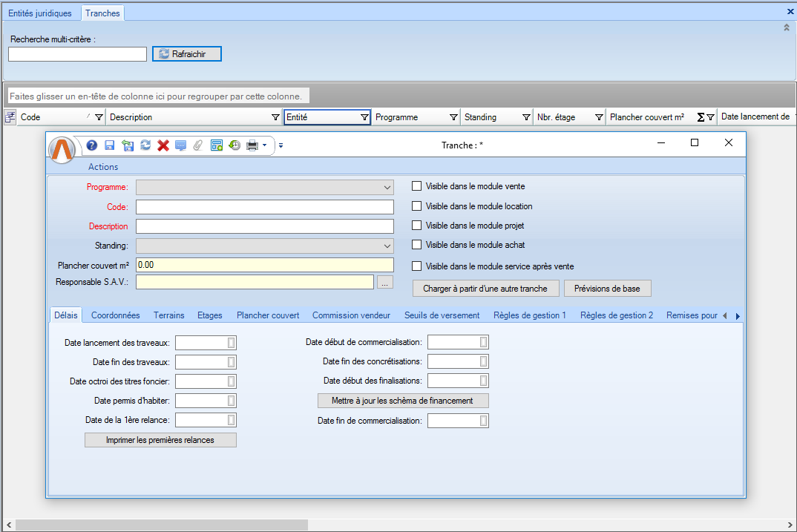
Task: Click the blue help question mark icon
Action: (x=92, y=145)
